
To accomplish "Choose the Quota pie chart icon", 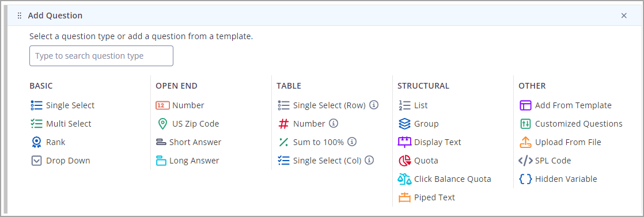I will coord(404,161).
